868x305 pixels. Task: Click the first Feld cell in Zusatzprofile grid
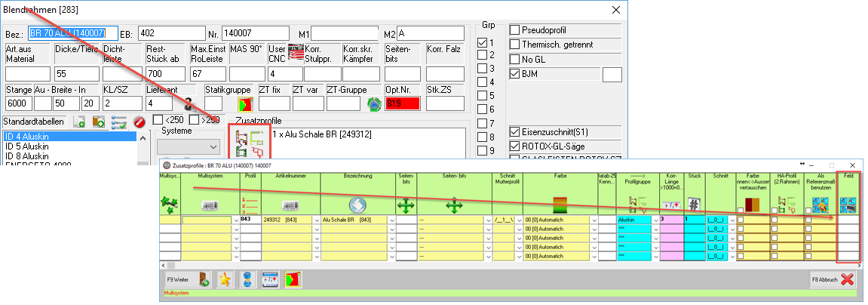coord(848,220)
